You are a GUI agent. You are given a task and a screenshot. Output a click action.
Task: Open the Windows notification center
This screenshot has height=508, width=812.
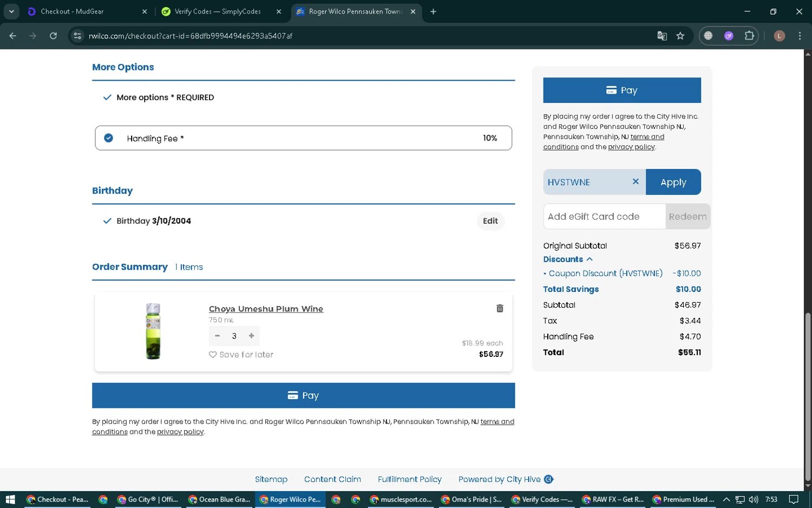(794, 499)
